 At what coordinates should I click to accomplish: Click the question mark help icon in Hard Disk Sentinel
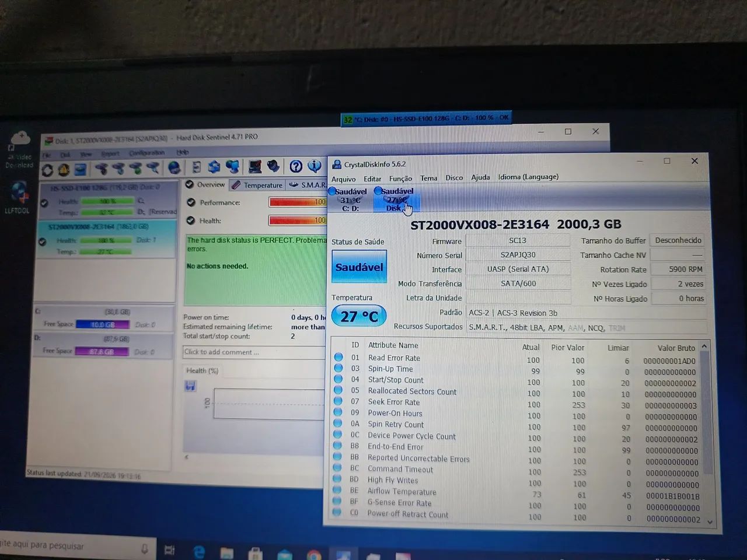tap(296, 167)
